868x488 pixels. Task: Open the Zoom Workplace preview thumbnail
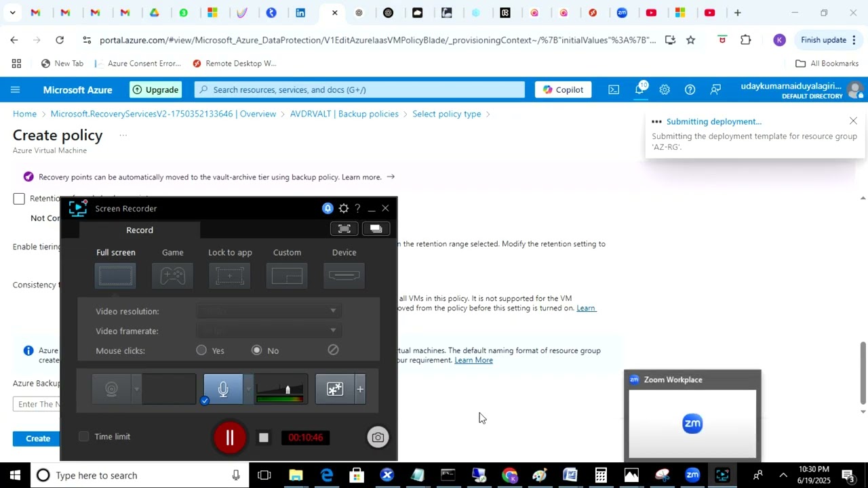pos(692,424)
